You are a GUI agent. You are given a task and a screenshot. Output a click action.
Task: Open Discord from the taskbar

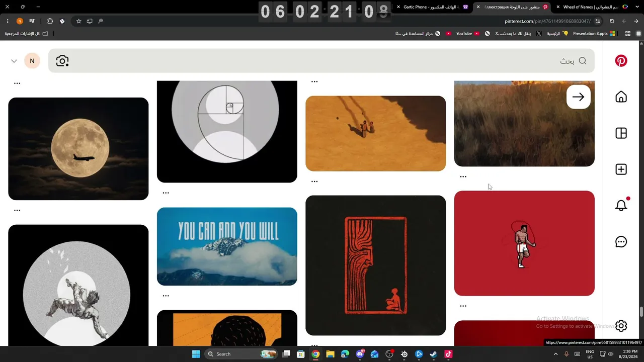tap(360, 354)
